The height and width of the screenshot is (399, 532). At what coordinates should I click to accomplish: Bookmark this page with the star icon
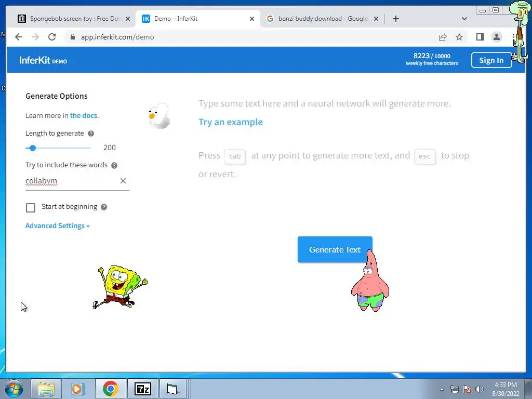[x=459, y=37]
